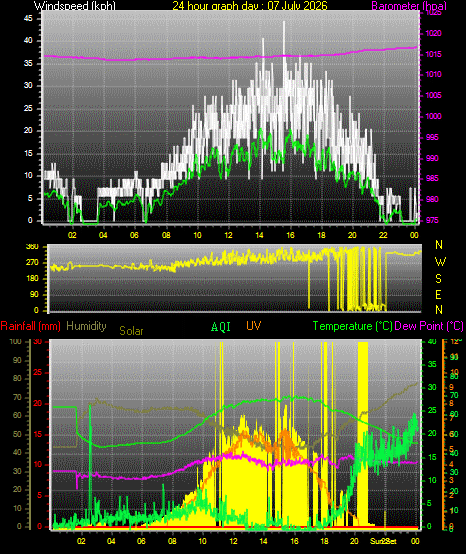Click the E compass direction label
The width and height of the screenshot is (466, 554).
(438, 294)
